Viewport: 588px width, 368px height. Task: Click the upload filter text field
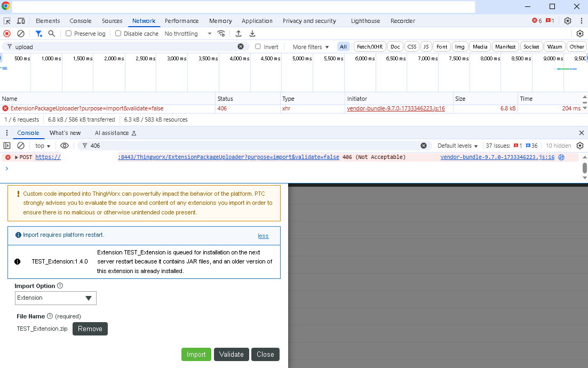tap(123, 47)
